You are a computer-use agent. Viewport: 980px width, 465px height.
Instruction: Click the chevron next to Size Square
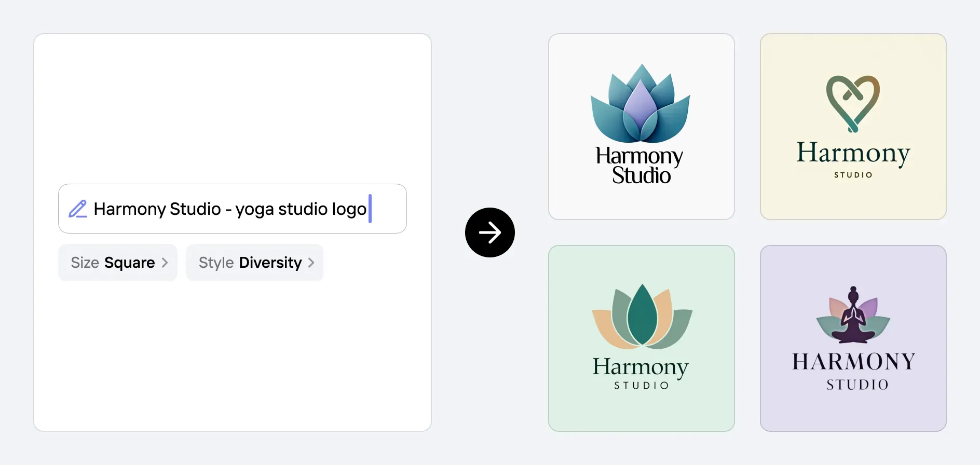165,263
